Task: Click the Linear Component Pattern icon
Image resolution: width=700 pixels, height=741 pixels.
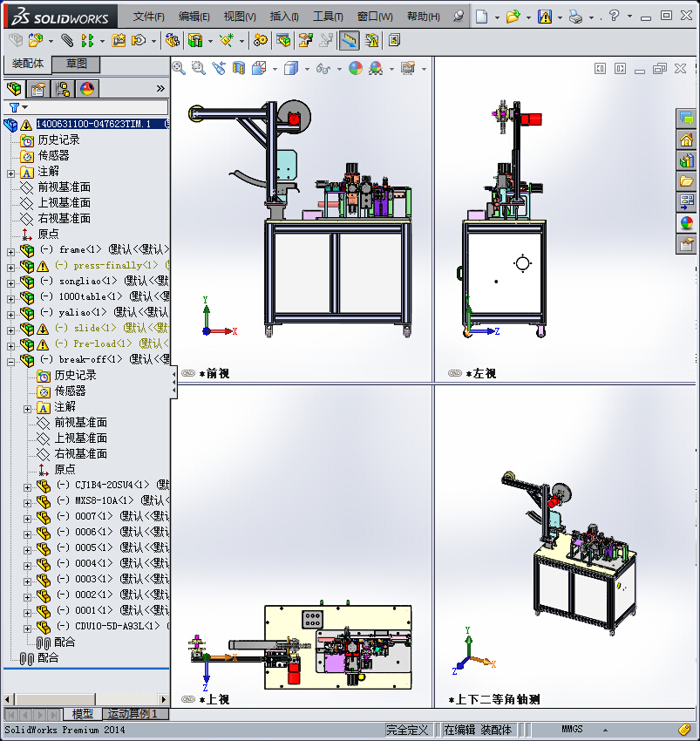Action: click(x=87, y=40)
